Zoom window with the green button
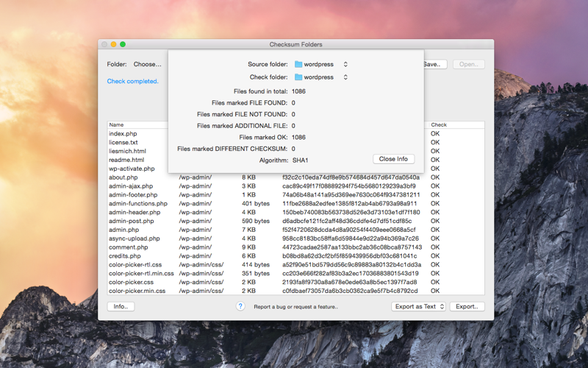 coord(123,44)
